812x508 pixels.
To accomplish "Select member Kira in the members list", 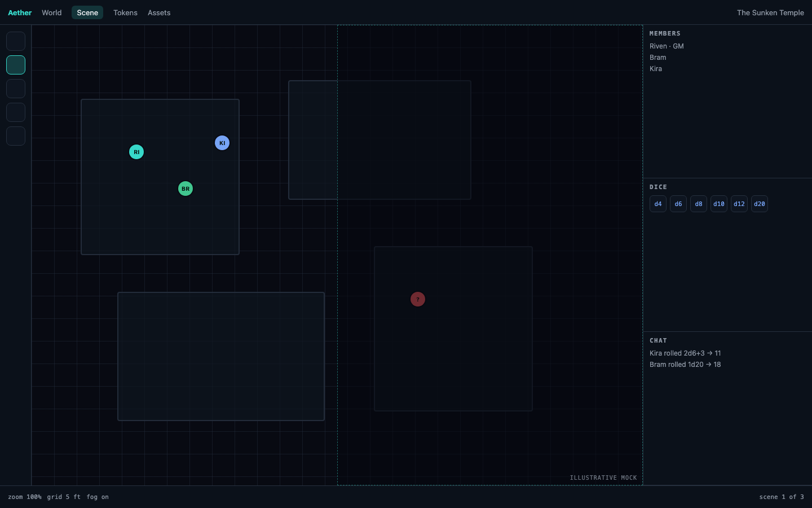I will (x=656, y=69).
